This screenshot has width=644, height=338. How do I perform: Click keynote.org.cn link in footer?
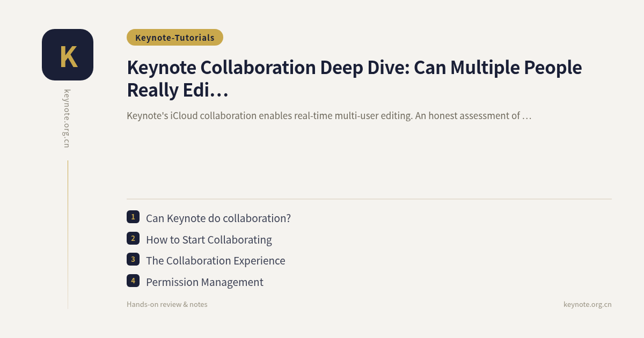(x=587, y=304)
